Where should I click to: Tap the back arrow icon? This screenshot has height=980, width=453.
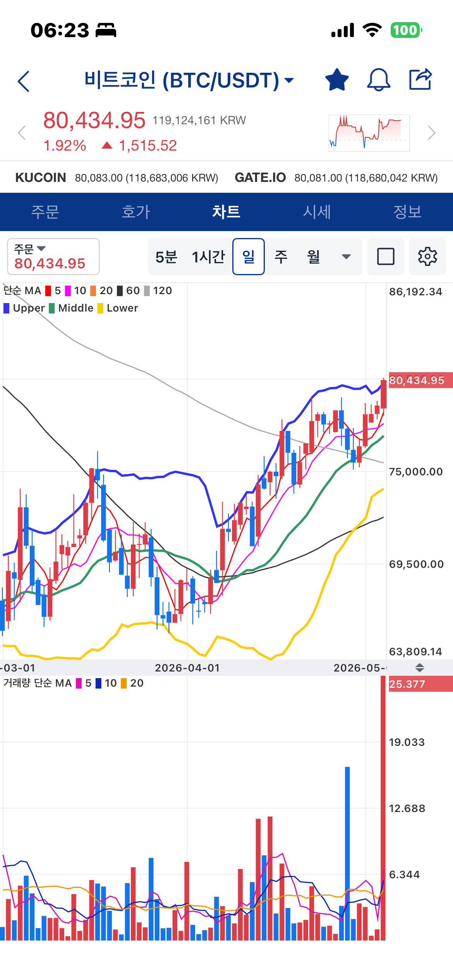(x=24, y=81)
